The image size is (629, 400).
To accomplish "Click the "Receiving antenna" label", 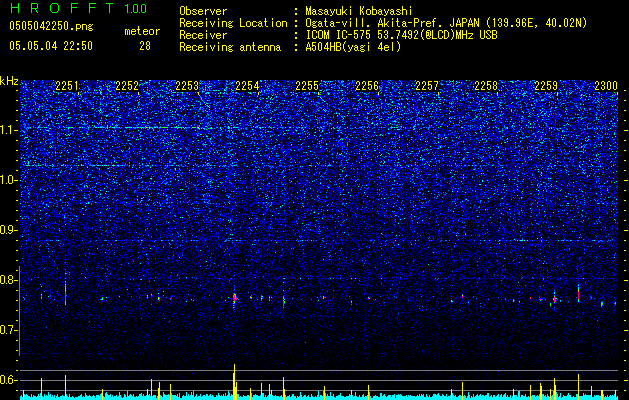I will point(230,47).
